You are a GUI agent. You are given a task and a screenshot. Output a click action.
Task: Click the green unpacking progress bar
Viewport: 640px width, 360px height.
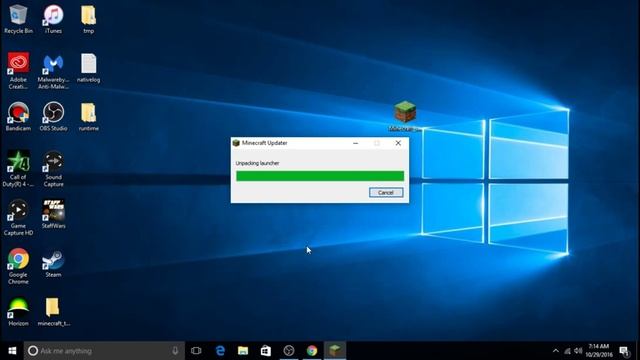tap(320, 176)
